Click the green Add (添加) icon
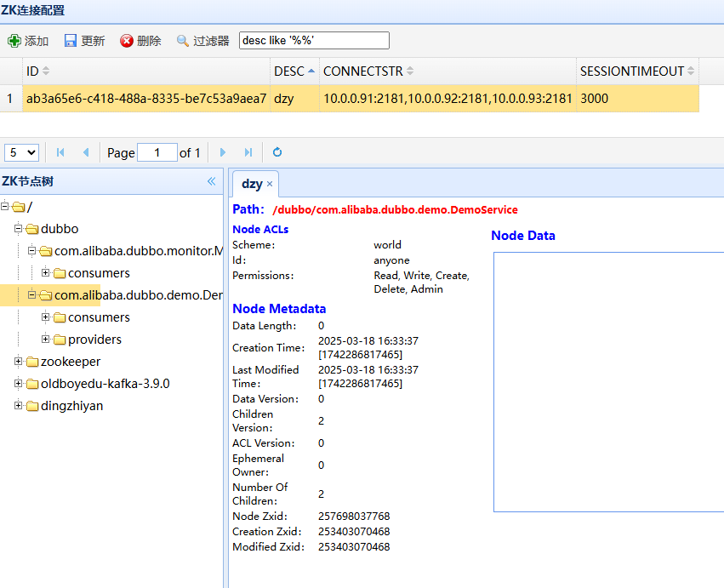Screen dimensions: 724x588 (14, 41)
